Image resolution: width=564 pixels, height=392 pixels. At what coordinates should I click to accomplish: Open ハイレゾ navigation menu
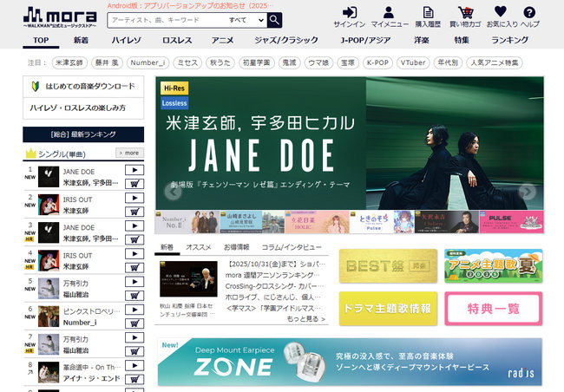pyautogui.click(x=127, y=40)
